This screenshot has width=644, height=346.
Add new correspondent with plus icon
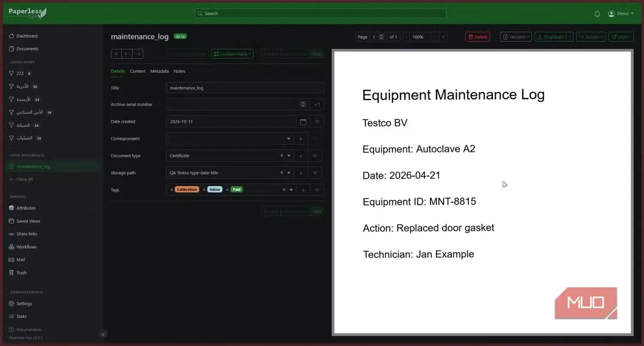[301, 139]
